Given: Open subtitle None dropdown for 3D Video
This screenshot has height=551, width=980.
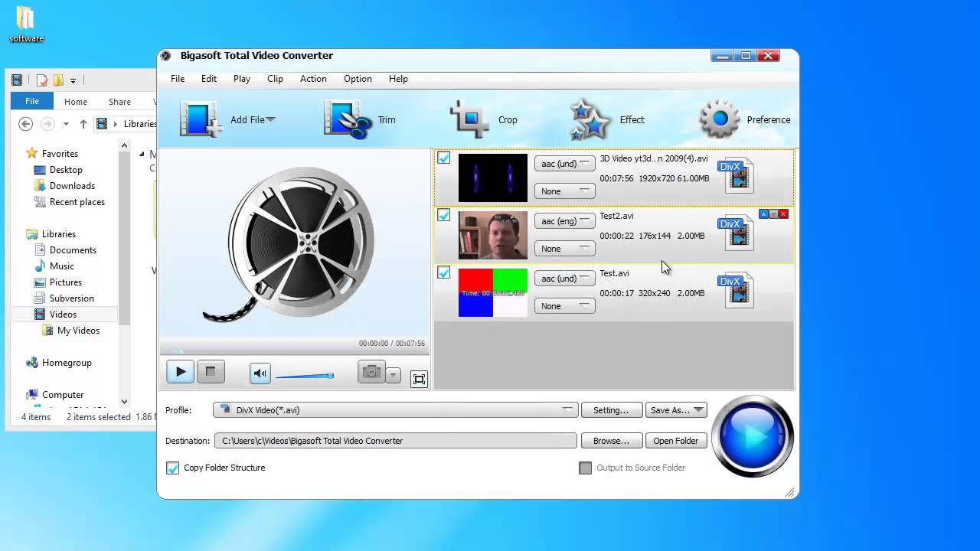Looking at the screenshot, I should [564, 191].
